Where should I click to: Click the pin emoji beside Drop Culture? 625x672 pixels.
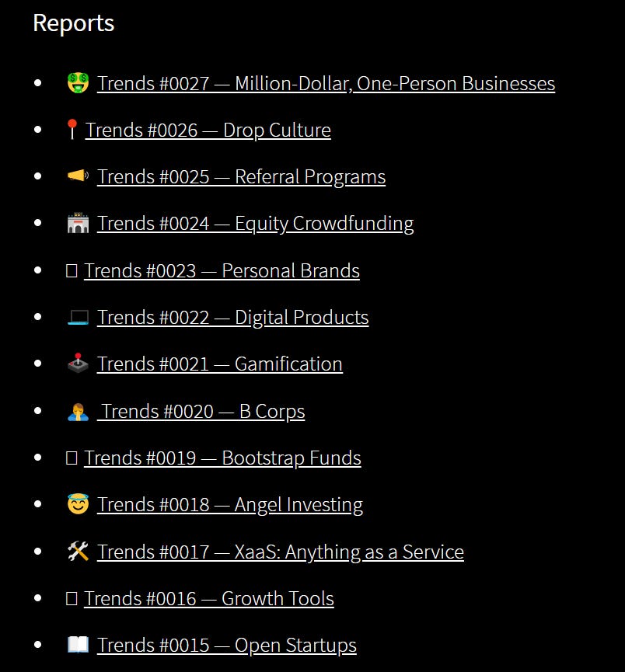point(73,130)
